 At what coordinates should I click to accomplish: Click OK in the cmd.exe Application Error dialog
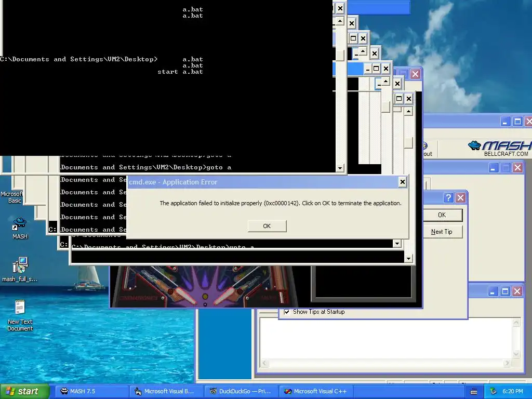click(x=267, y=226)
